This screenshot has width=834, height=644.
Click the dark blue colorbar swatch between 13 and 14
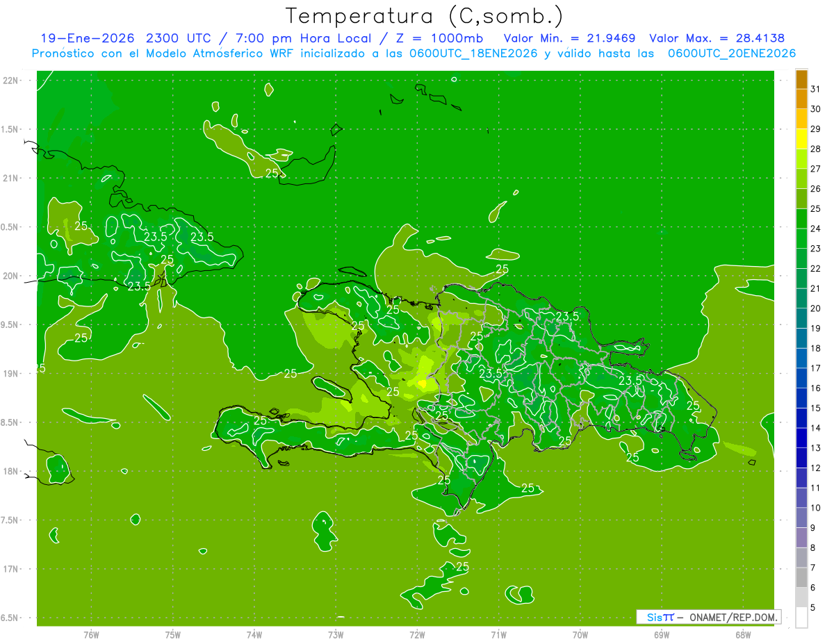pyautogui.click(x=801, y=438)
